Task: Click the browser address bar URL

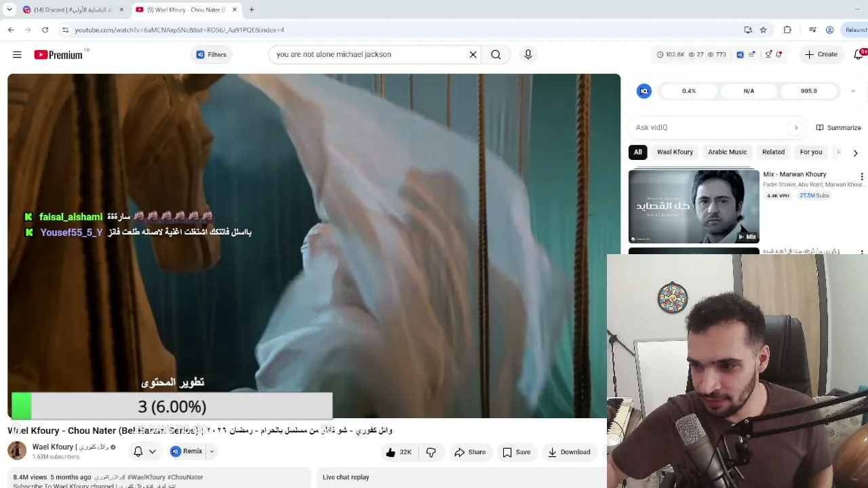Action: click(x=180, y=30)
